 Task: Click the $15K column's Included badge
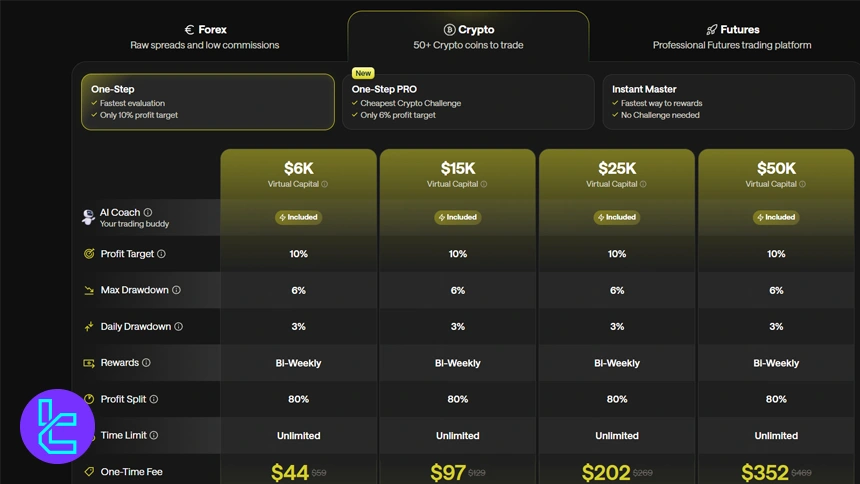pos(457,217)
